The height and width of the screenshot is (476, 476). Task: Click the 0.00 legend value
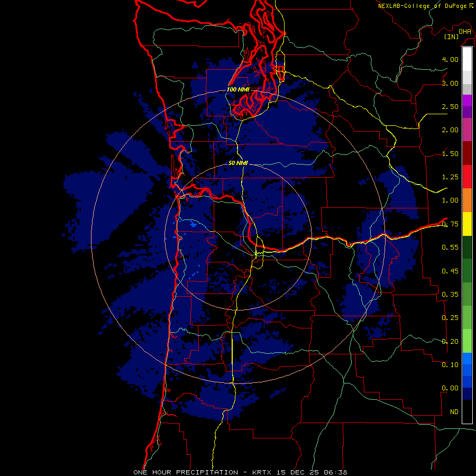click(x=450, y=388)
